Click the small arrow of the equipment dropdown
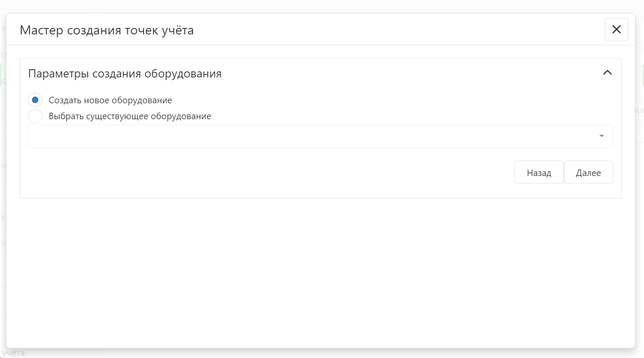The image size is (644, 358). pos(601,136)
